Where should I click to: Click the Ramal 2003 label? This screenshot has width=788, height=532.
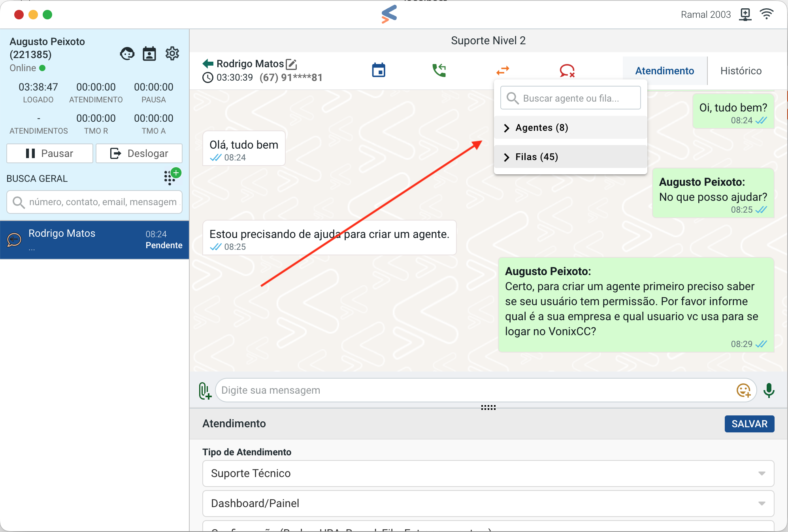coord(706,15)
